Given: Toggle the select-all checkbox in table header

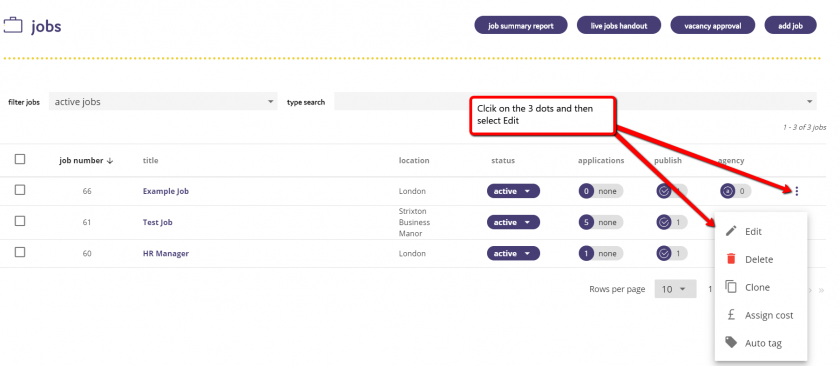Looking at the screenshot, I should (20, 159).
